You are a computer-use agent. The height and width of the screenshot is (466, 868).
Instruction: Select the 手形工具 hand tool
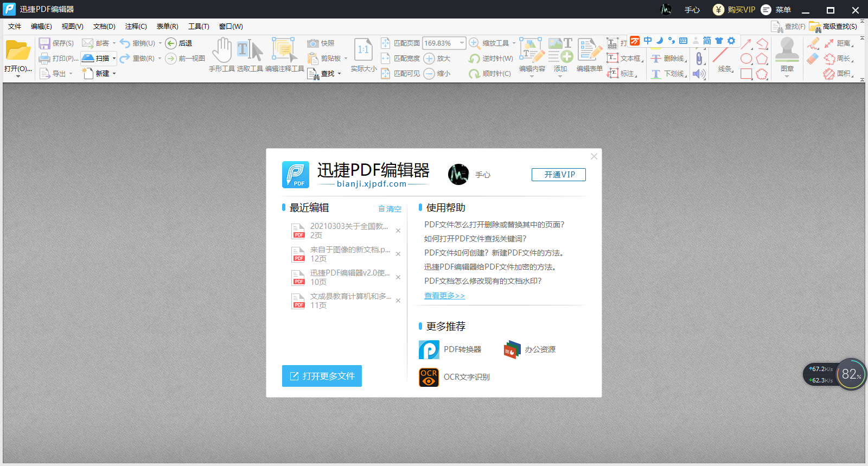pos(221,55)
